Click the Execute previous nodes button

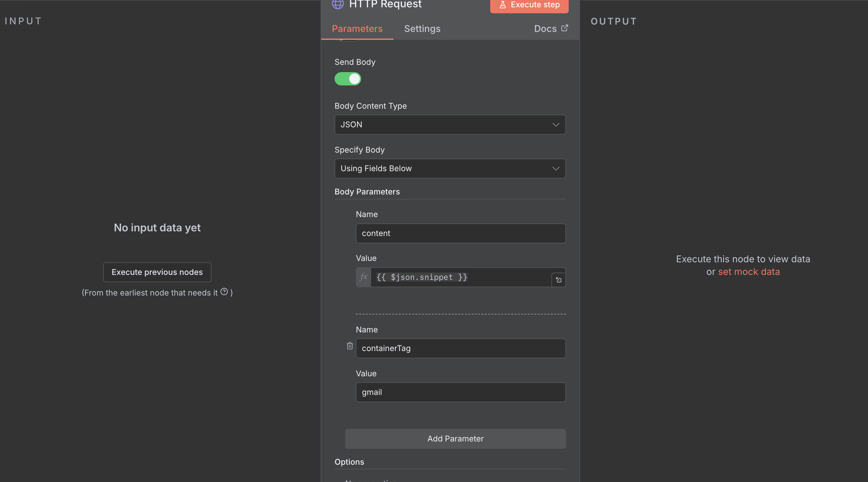157,272
